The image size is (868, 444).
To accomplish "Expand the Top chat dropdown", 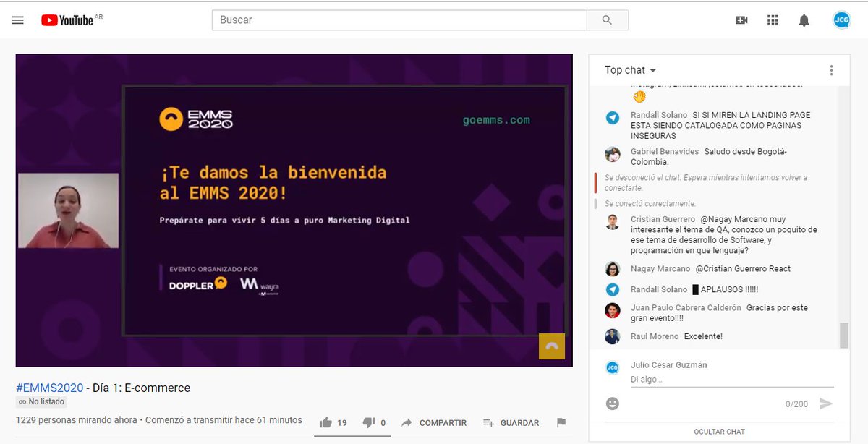I will [x=631, y=70].
